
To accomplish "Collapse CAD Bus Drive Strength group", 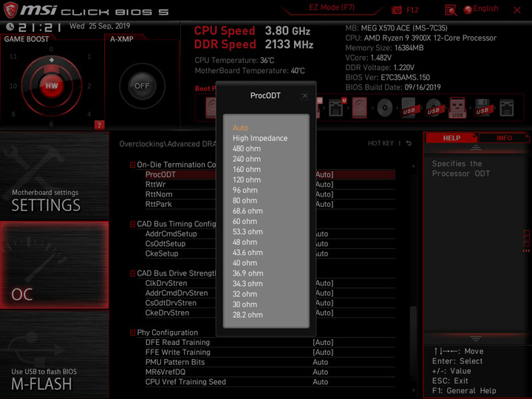I will tap(133, 273).
